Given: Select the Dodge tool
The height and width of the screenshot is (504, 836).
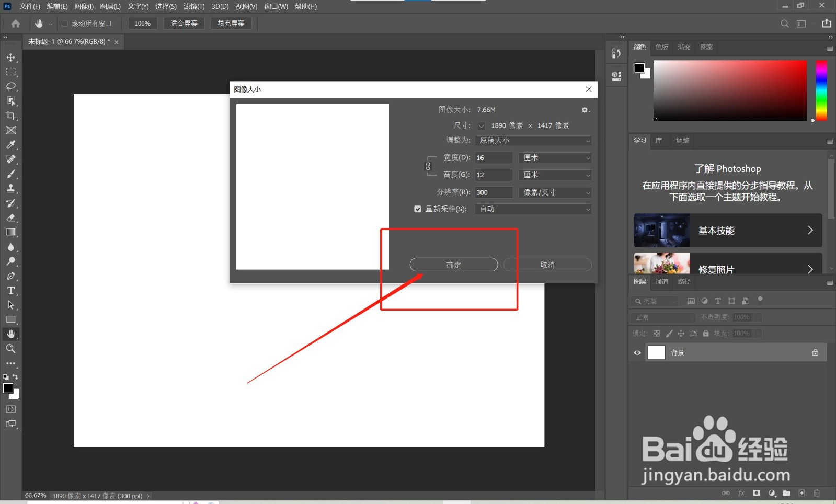Looking at the screenshot, I should click(10, 261).
